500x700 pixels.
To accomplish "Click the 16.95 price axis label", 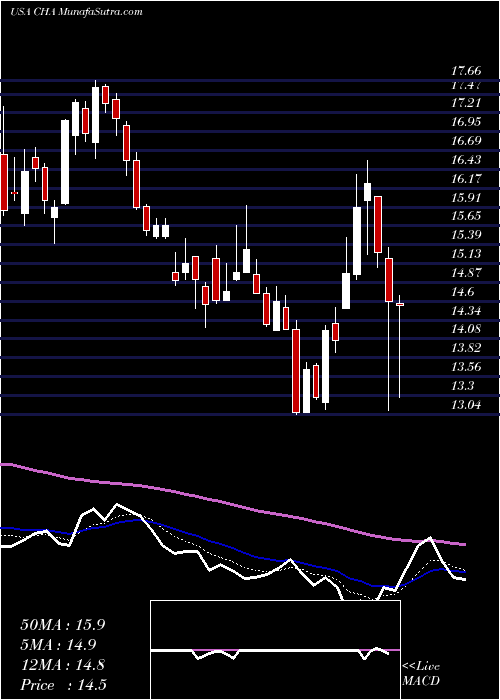I will click(466, 122).
